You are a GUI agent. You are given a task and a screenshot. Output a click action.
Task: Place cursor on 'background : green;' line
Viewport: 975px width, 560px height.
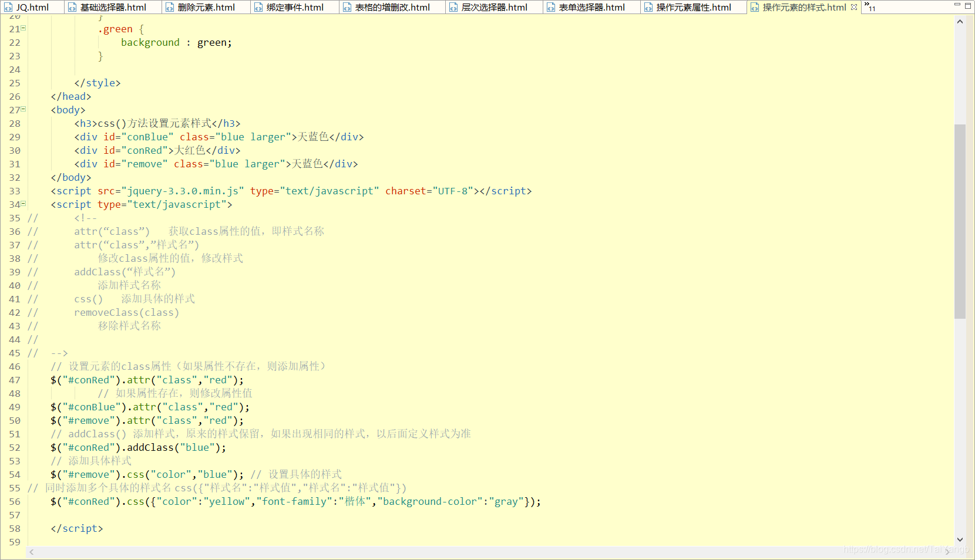point(176,42)
